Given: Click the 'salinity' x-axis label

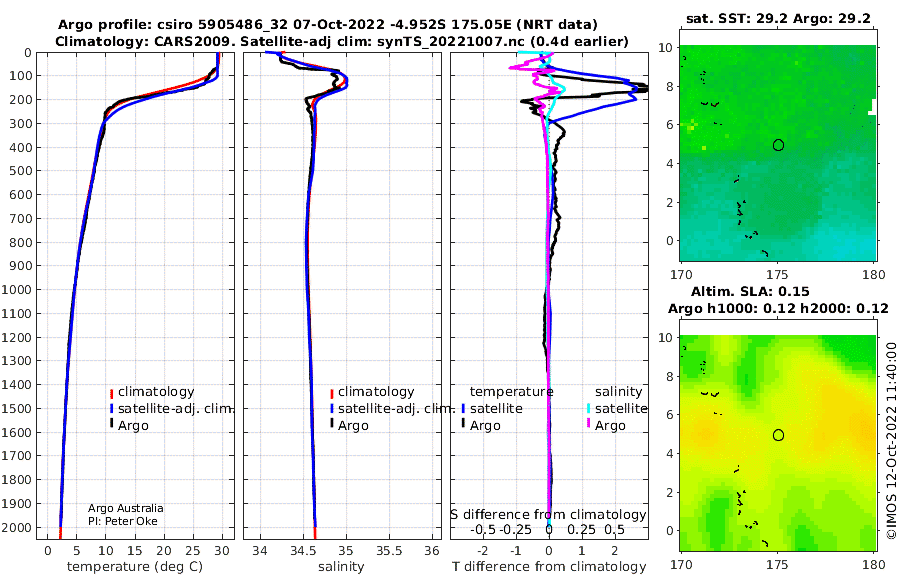Looking at the screenshot, I should pos(341,567).
